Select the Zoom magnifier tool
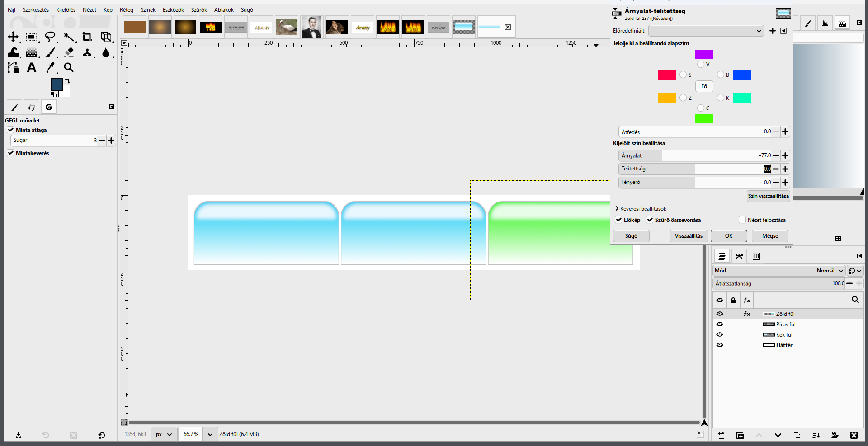 point(69,67)
